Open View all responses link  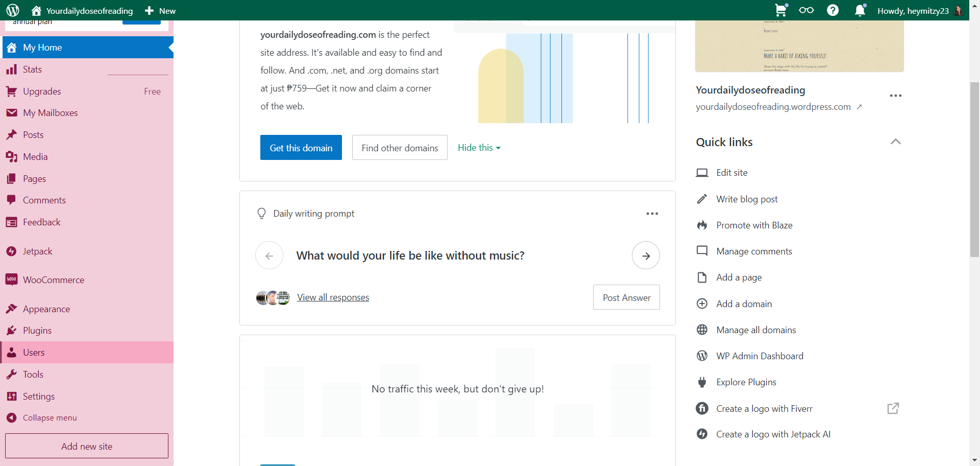click(x=333, y=297)
